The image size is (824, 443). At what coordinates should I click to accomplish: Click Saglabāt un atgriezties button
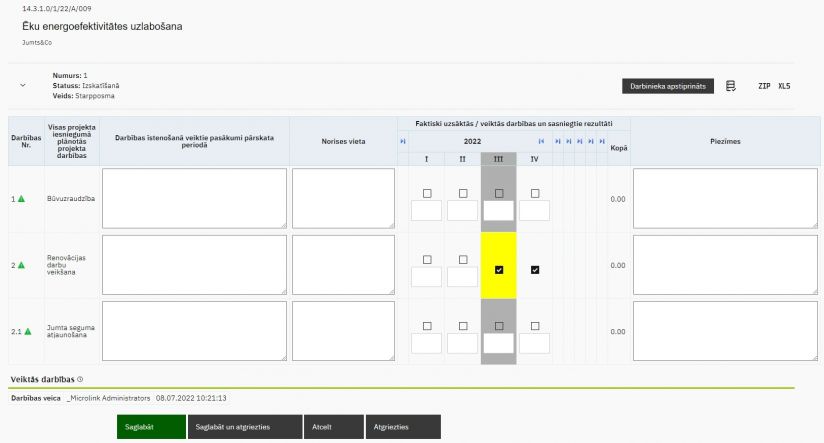point(245,426)
